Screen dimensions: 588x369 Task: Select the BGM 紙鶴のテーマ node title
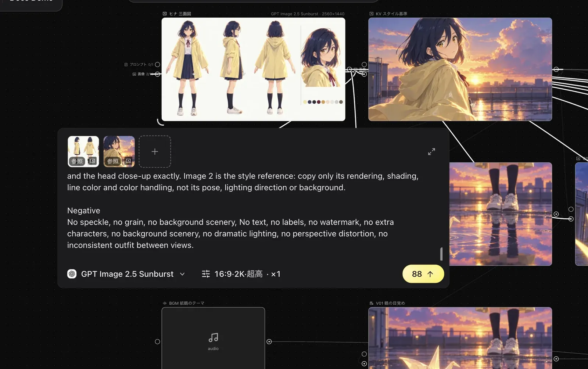[187, 303]
